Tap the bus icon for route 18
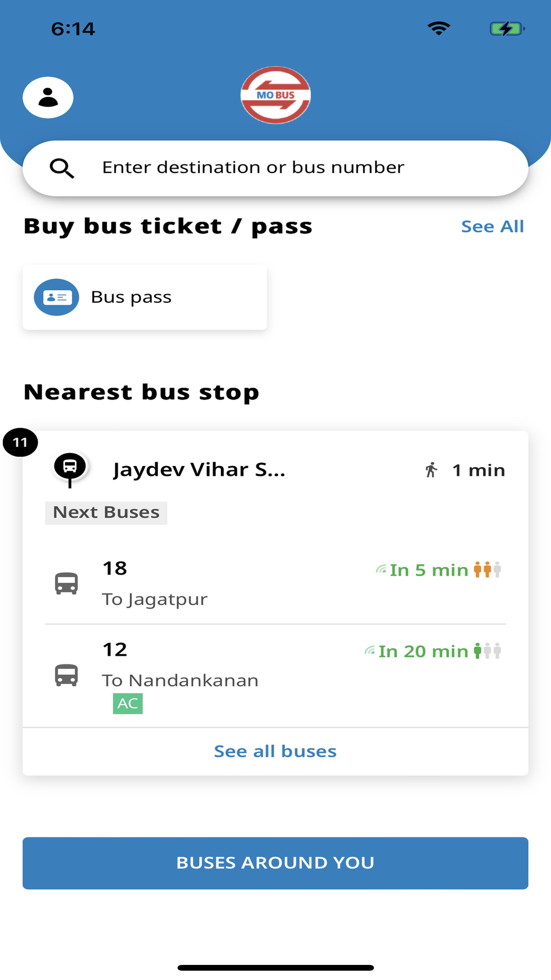 (66, 584)
